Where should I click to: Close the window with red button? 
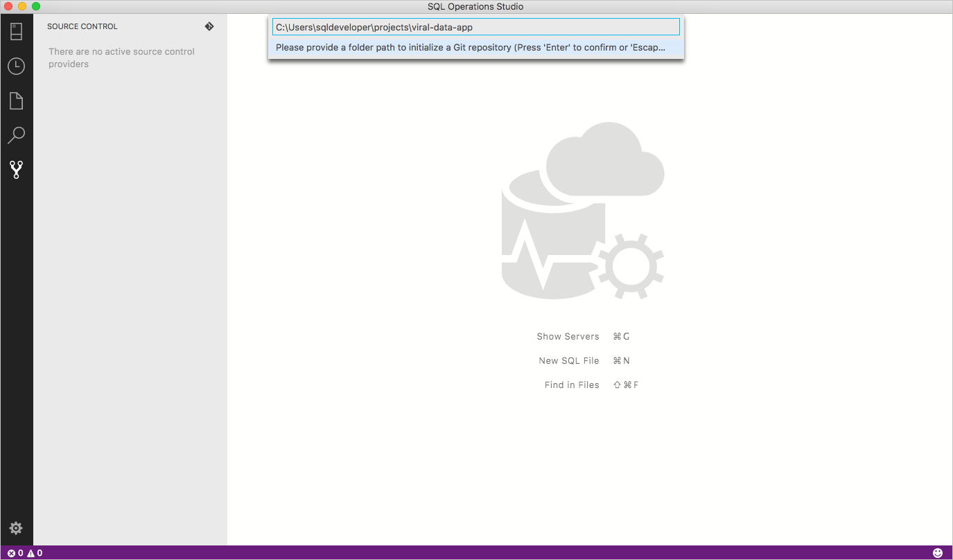click(8, 6)
